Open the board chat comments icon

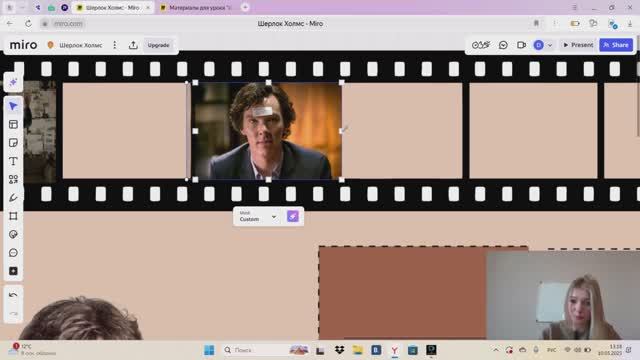(x=503, y=45)
